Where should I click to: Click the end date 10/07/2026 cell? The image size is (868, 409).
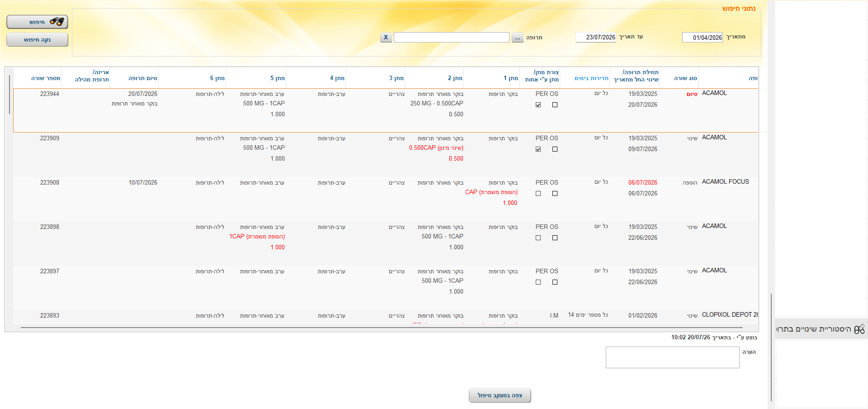pyautogui.click(x=143, y=183)
